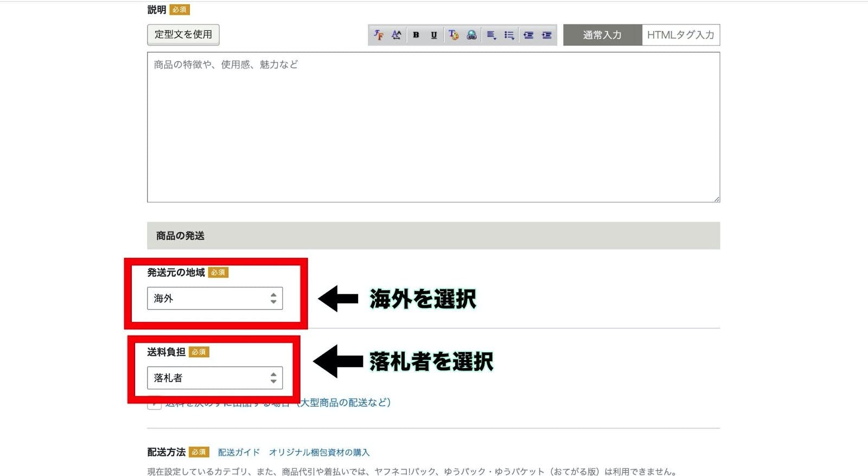The height and width of the screenshot is (476, 868).
Task: Click the decrease indent icon
Action: (528, 35)
